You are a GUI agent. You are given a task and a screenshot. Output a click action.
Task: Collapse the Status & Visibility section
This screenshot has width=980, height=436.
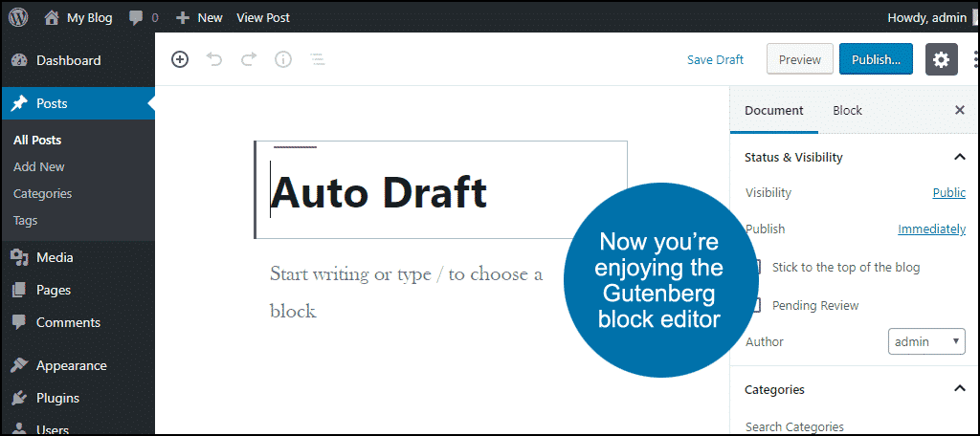point(959,157)
